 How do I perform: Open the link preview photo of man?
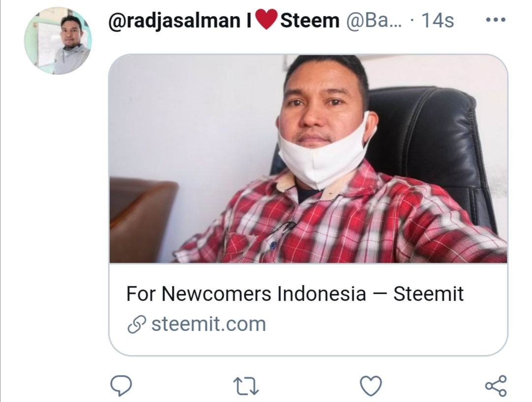(308, 159)
